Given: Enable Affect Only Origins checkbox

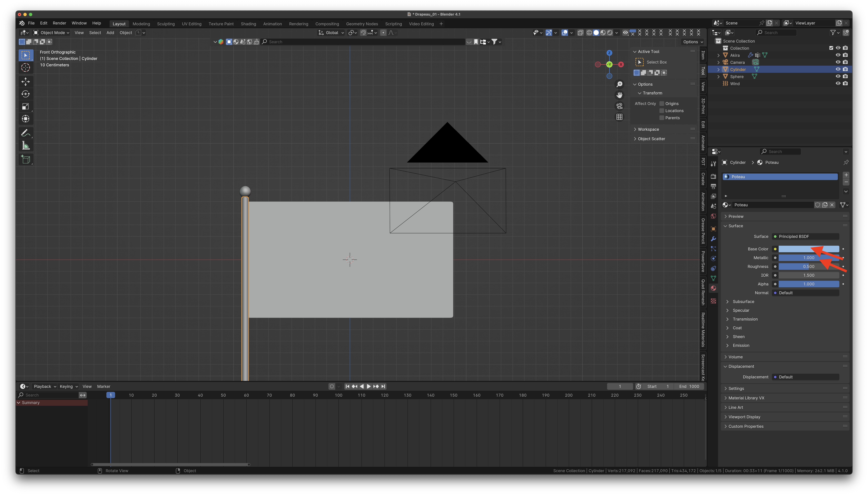Looking at the screenshot, I should 662,104.
